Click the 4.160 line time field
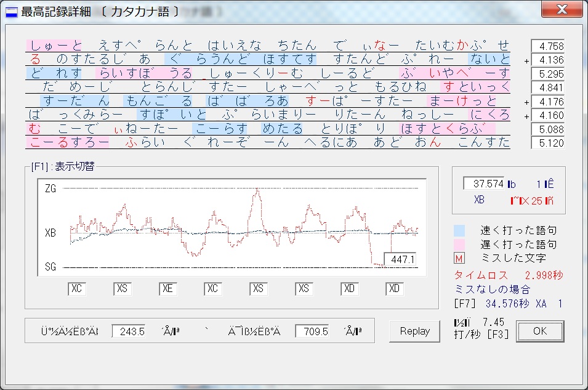 tap(547, 115)
